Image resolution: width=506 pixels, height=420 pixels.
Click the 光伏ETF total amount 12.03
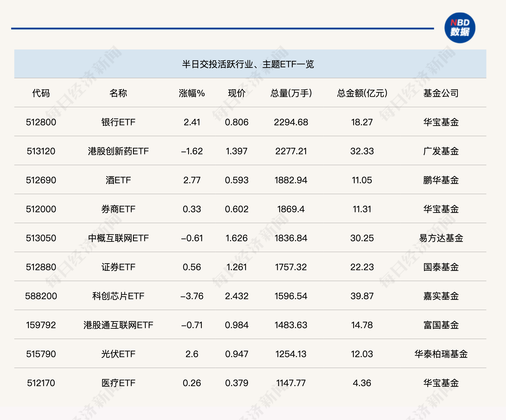point(362,354)
